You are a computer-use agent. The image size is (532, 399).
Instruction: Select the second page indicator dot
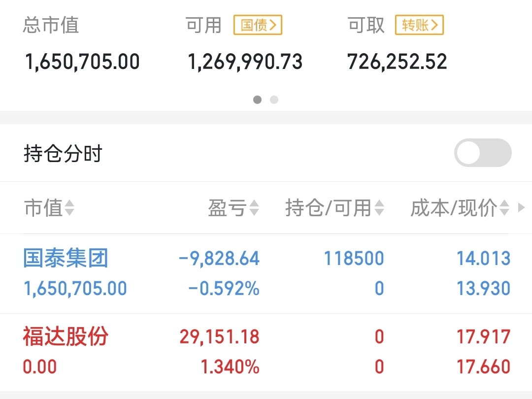pos(274,100)
